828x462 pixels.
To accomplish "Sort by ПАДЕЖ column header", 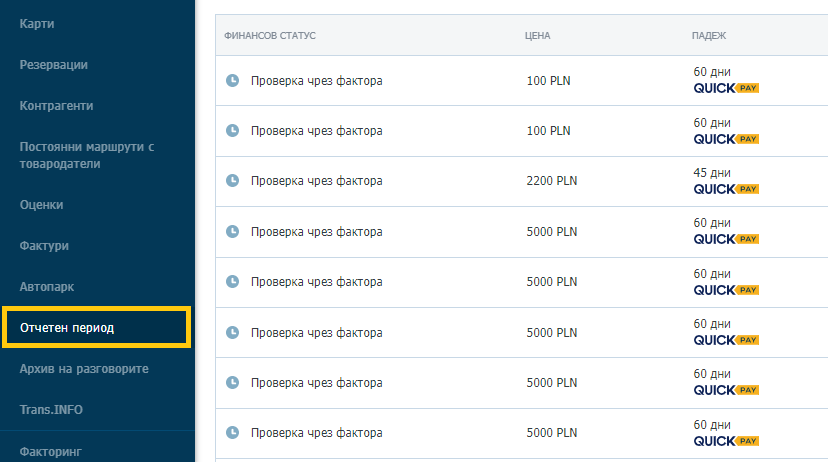I will point(709,35).
